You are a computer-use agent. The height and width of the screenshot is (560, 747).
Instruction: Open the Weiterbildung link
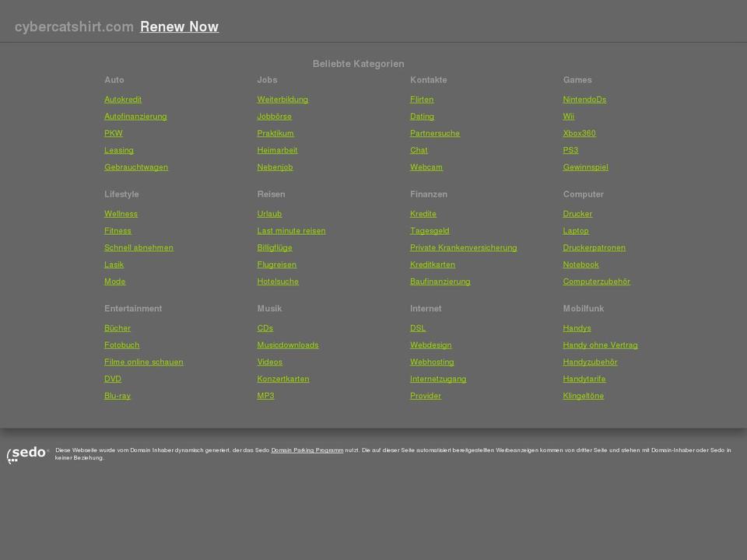coord(282,100)
